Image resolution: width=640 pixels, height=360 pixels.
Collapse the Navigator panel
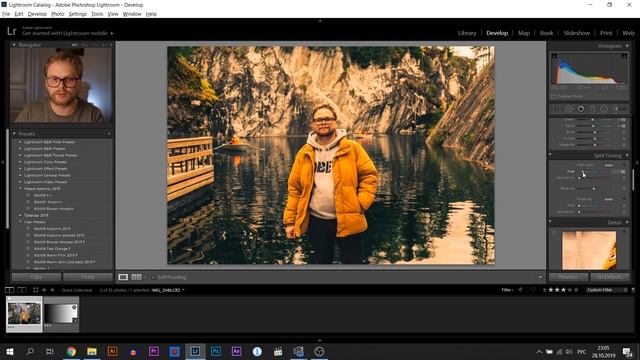pos(14,45)
